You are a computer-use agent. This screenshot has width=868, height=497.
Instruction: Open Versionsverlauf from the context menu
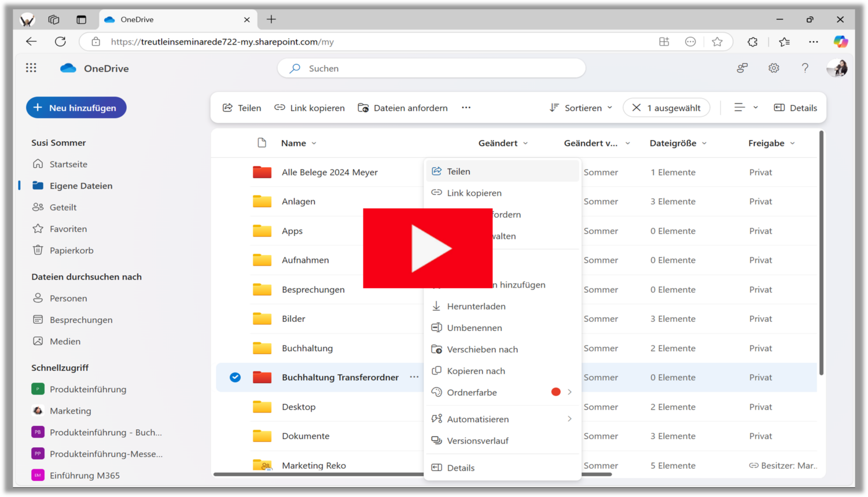coord(477,440)
